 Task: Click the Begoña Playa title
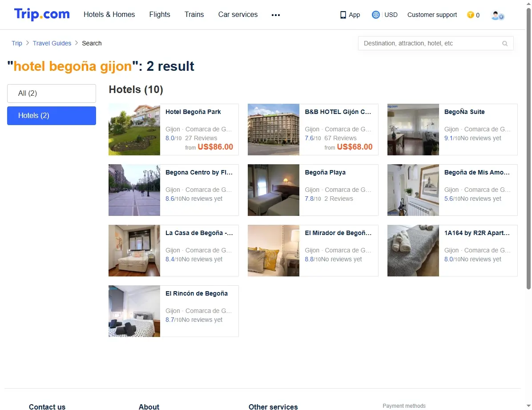pyautogui.click(x=325, y=172)
